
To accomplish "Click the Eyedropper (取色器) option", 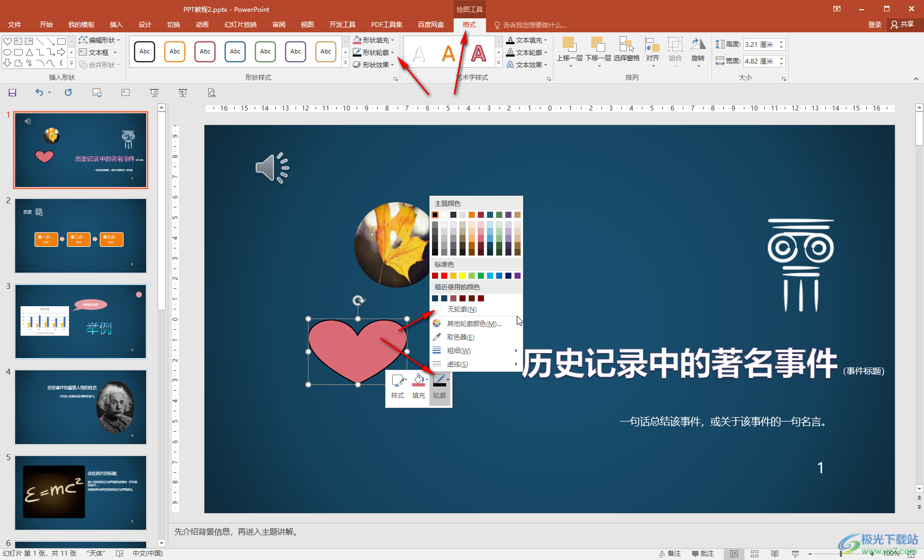I will (x=476, y=337).
